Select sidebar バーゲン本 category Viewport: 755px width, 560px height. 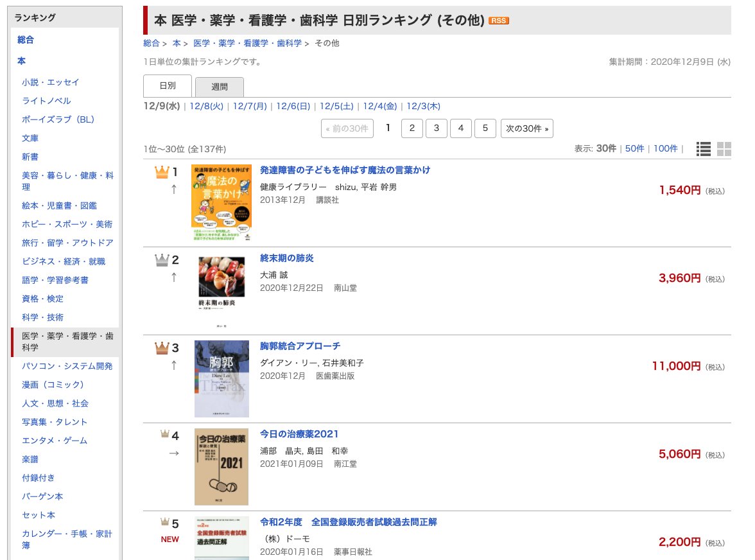[x=42, y=496]
